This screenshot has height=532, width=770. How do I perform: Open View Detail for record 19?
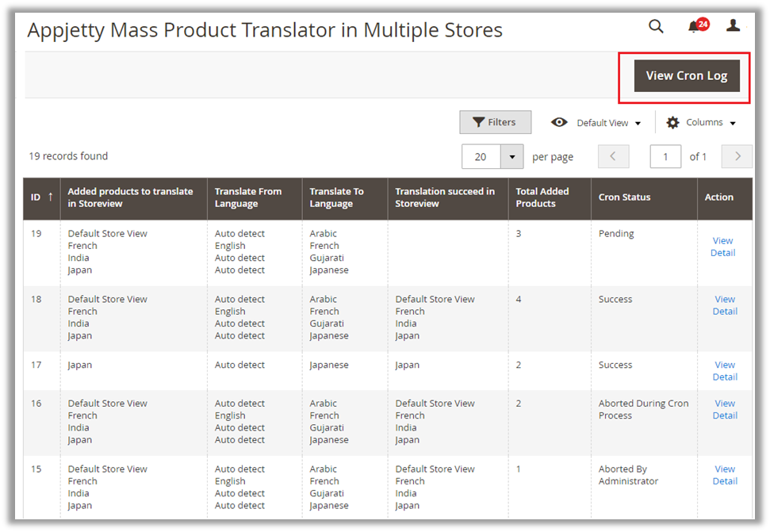[x=722, y=247]
